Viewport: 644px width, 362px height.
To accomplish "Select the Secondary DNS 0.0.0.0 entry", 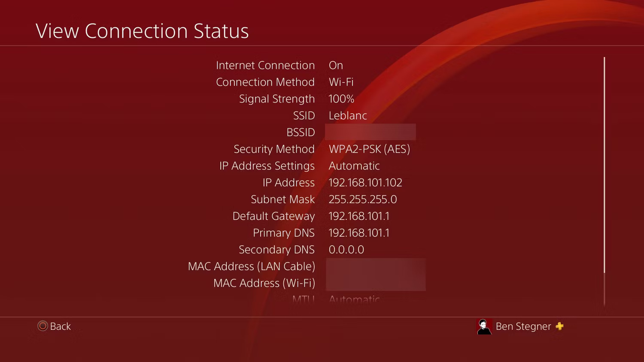I will tap(346, 250).
